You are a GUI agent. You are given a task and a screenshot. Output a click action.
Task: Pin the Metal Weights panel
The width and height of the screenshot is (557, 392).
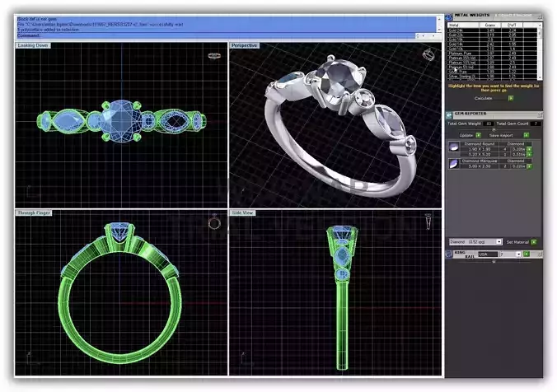540,16
